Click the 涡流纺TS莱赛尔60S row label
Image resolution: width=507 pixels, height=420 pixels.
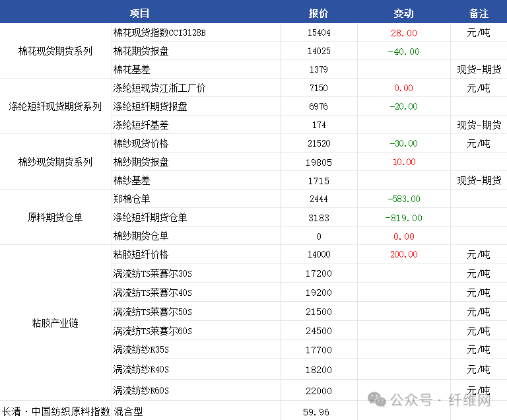[x=152, y=331]
